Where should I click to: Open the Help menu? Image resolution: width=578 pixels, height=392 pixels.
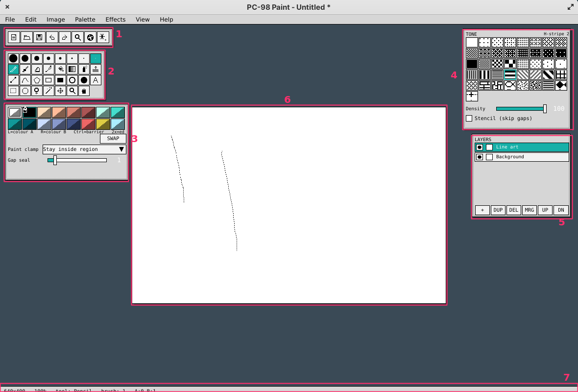pos(166,20)
